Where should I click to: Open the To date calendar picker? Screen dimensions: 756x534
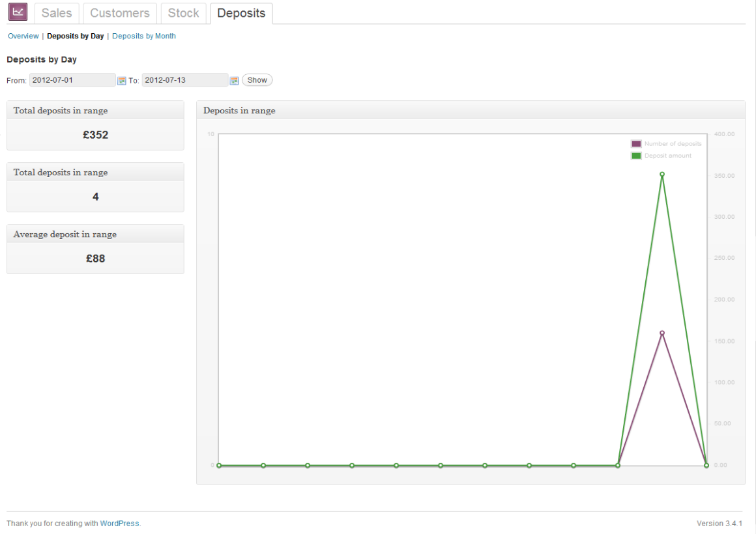(234, 81)
